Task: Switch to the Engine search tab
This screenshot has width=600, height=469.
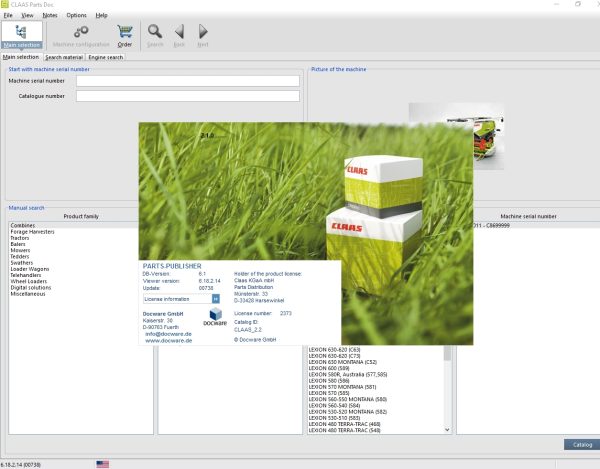Action: 106,57
